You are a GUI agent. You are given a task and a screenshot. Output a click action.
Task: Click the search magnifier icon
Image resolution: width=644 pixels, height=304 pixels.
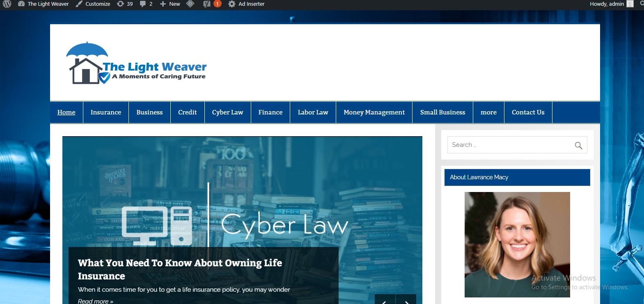point(578,145)
